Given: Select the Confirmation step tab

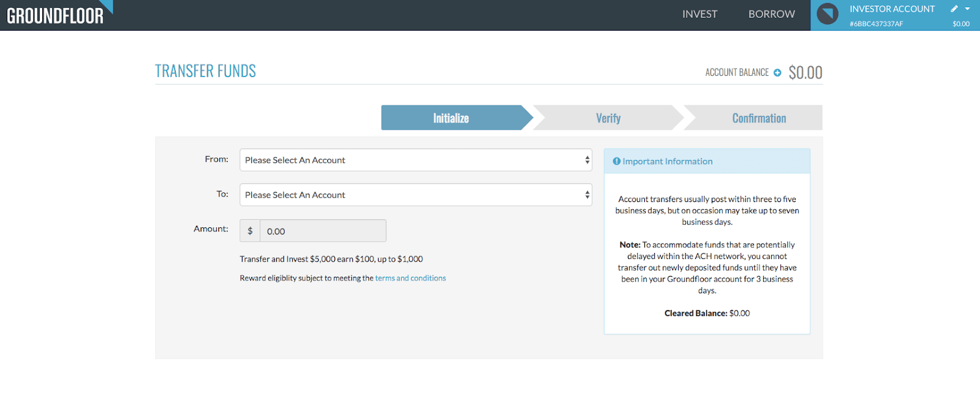Looking at the screenshot, I should click(x=753, y=118).
